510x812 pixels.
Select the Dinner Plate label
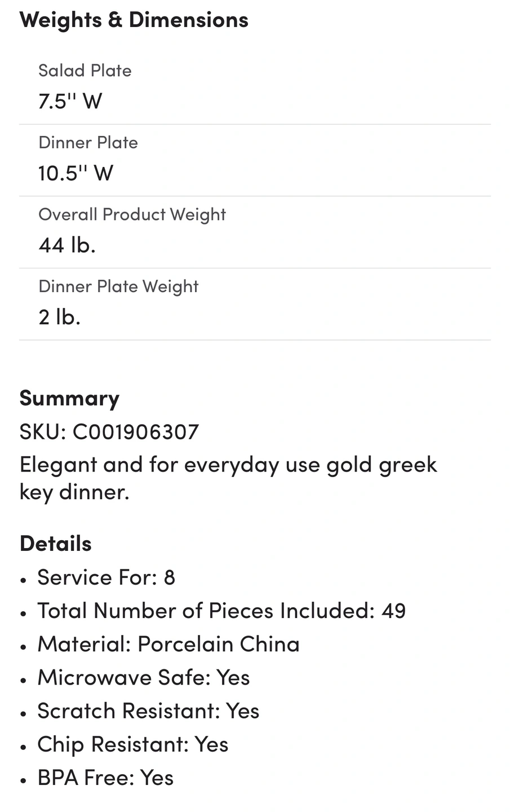point(88,143)
